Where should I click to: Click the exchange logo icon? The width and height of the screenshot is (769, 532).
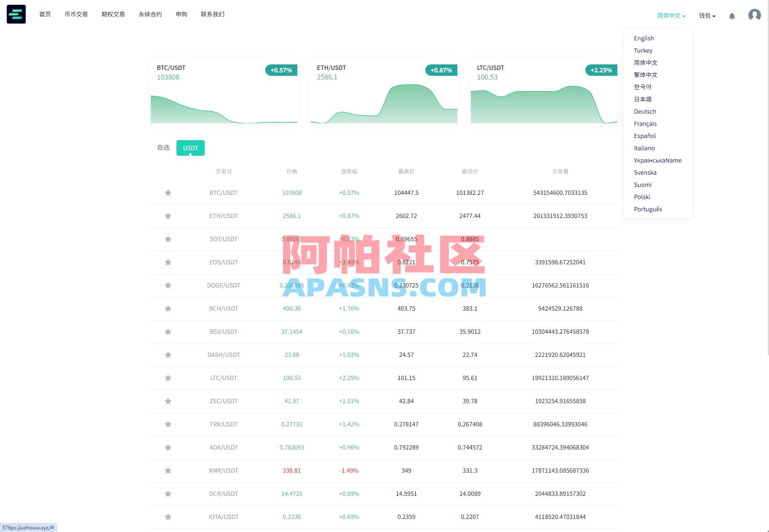pyautogui.click(x=16, y=14)
